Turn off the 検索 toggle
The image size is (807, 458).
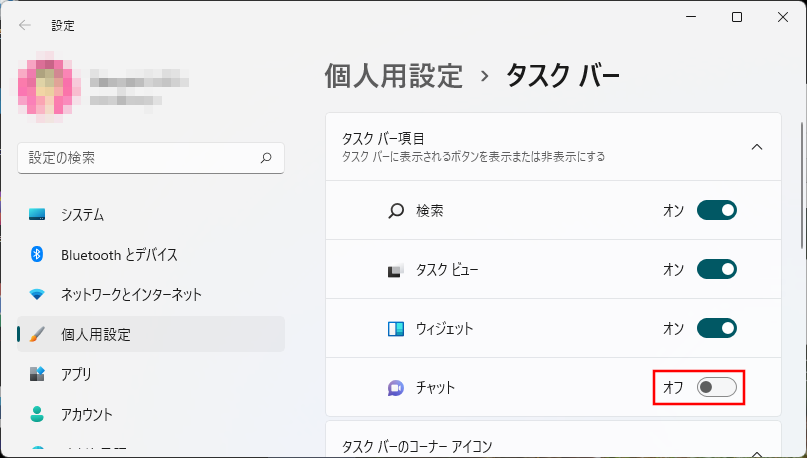pyautogui.click(x=716, y=211)
